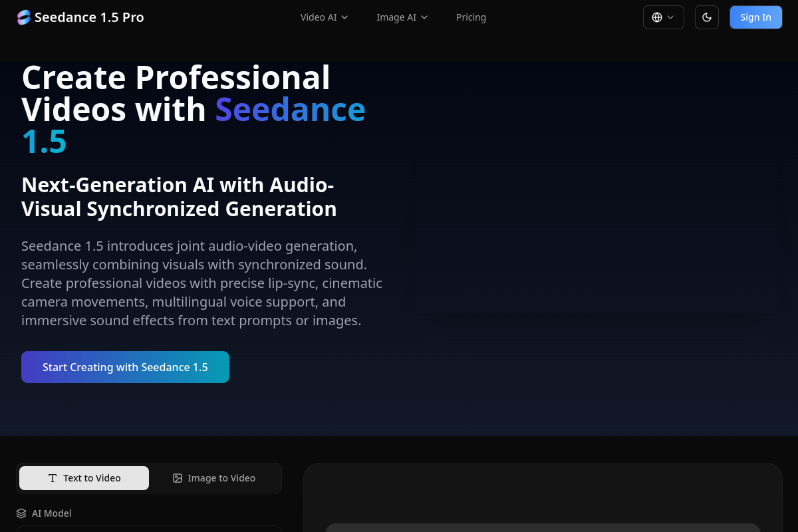The width and height of the screenshot is (798, 532).
Task: Click 'Start Creating with Seedance 1.5'
Action: tap(125, 366)
